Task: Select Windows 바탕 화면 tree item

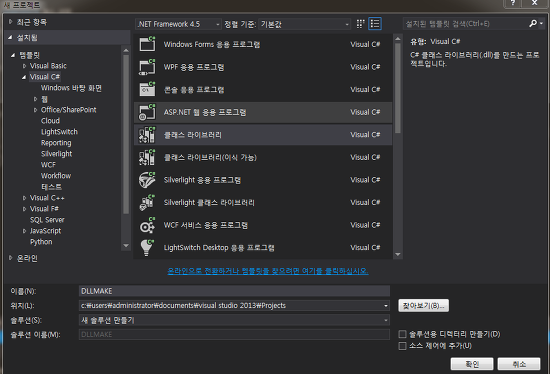Action: click(71, 88)
